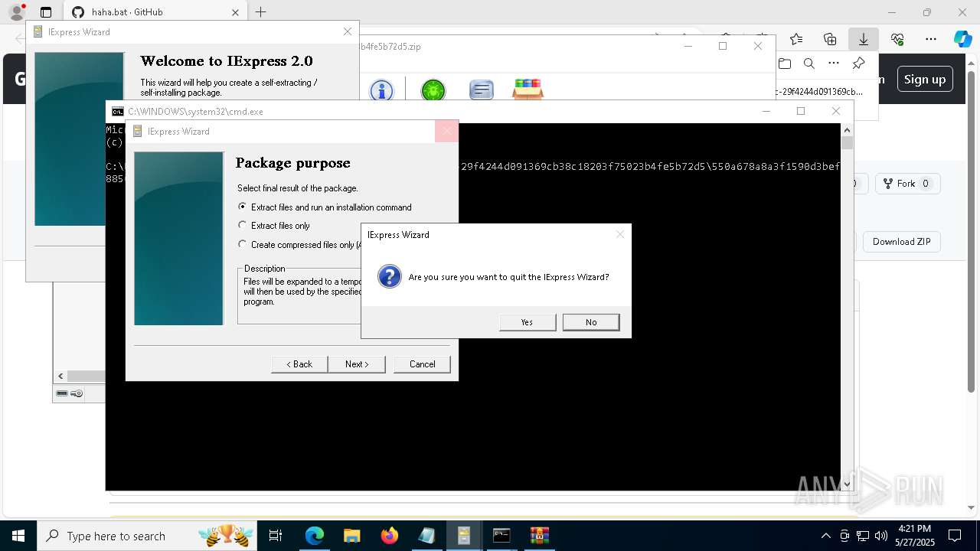
Task: Click Fork button on GitHub repo
Action: tap(907, 184)
